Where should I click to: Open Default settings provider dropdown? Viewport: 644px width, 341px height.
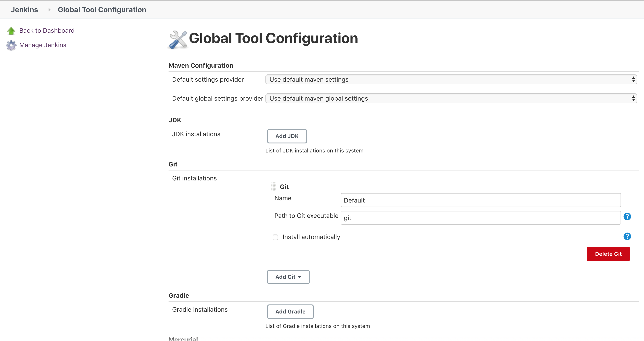[x=451, y=80]
